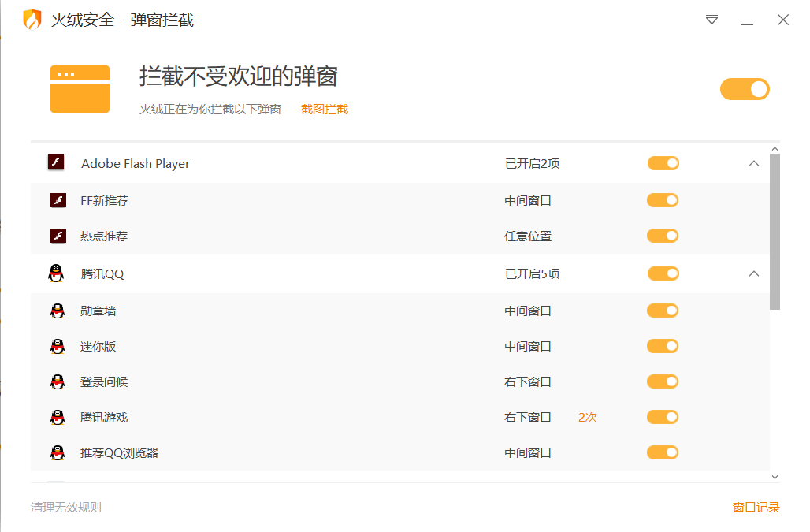The image size is (810, 532).
Task: Collapse the Adobe Flash Player group
Action: tap(753, 163)
